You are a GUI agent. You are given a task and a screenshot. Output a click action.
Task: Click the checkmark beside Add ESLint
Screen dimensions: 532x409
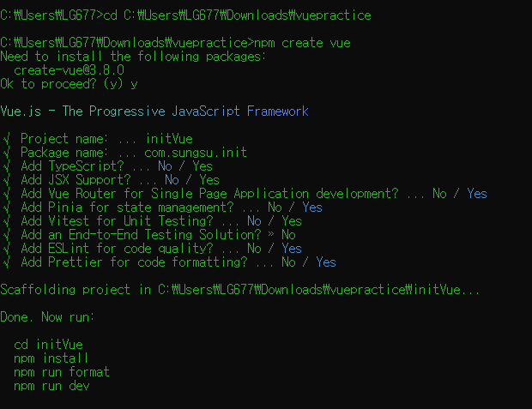[7, 249]
